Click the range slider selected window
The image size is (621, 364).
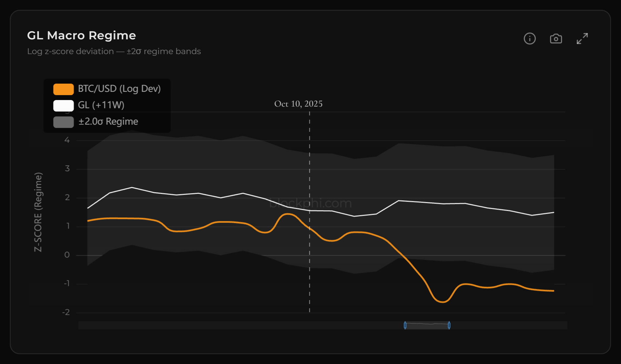coord(427,325)
